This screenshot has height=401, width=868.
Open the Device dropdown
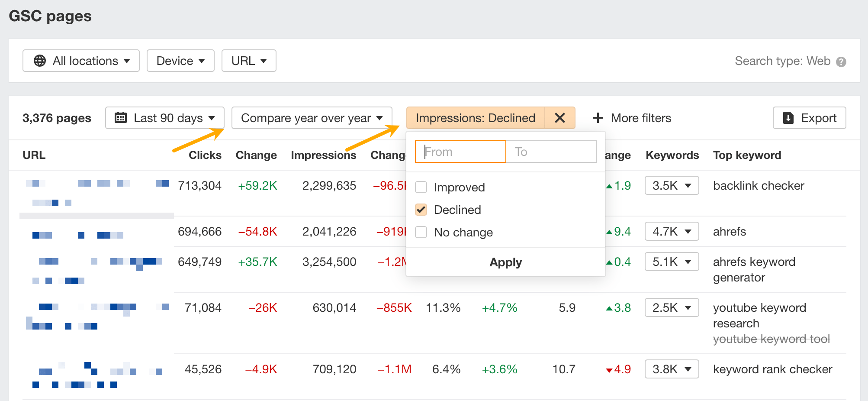180,61
